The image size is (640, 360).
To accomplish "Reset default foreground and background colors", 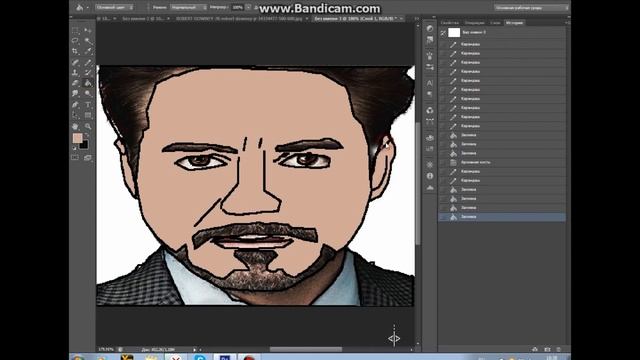I will (x=74, y=148).
